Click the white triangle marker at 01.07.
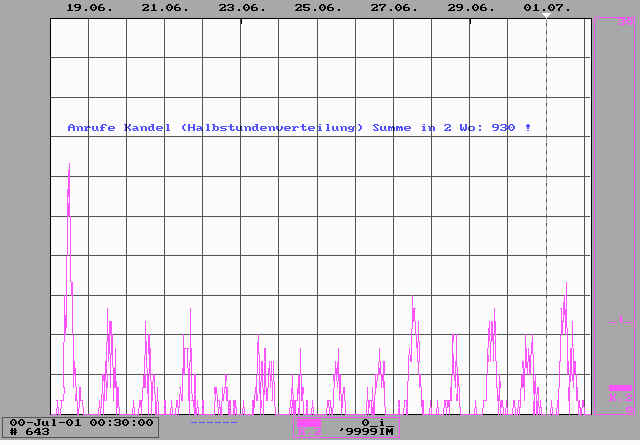640x445 pixels. click(x=546, y=17)
